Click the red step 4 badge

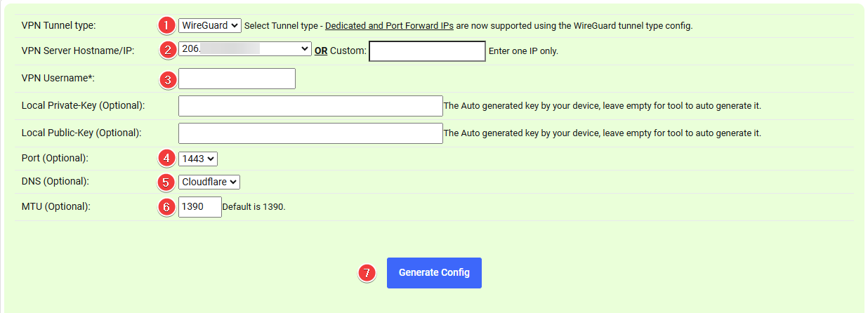pyautogui.click(x=166, y=159)
